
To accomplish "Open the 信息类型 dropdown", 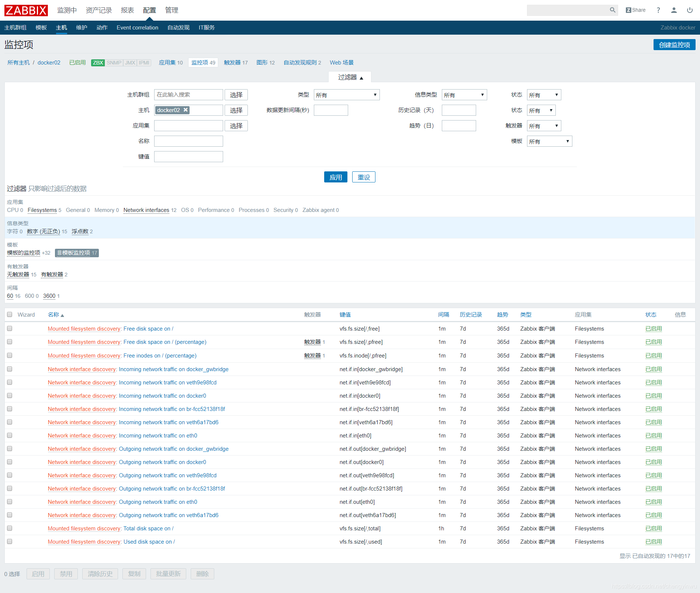I will (x=464, y=95).
